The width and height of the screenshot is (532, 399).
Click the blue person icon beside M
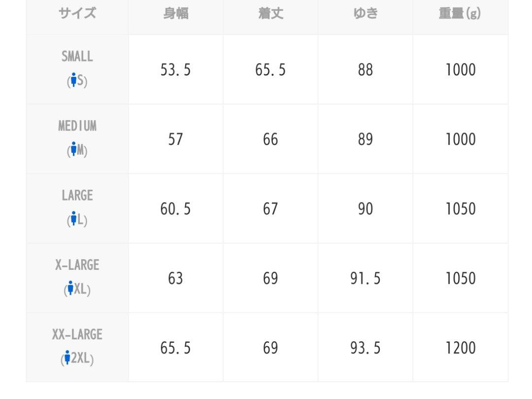pyautogui.click(x=73, y=149)
